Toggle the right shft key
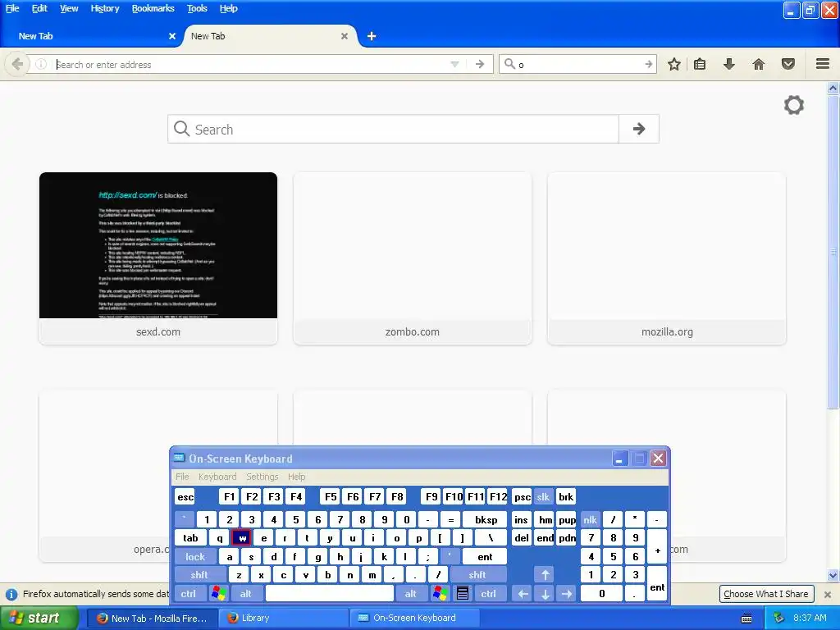 click(477, 575)
